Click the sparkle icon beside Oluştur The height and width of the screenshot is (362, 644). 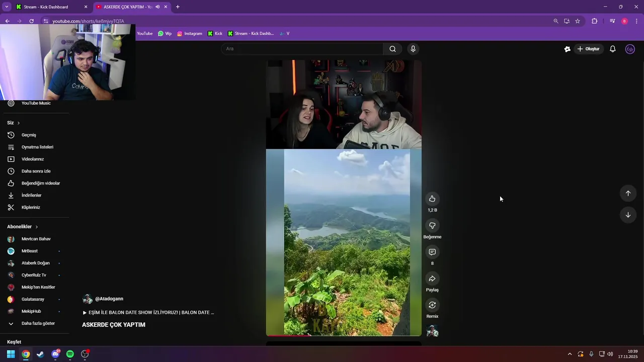(x=568, y=49)
